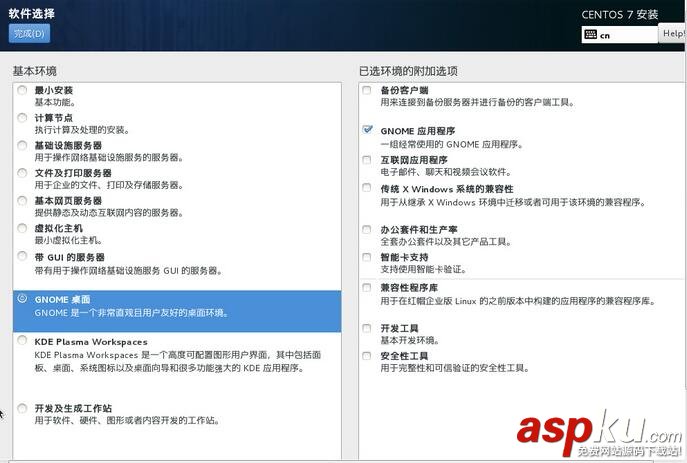The width and height of the screenshot is (687, 463).
Task: Click the highlighted GNOME 桌面 title text
Action: pos(63,300)
